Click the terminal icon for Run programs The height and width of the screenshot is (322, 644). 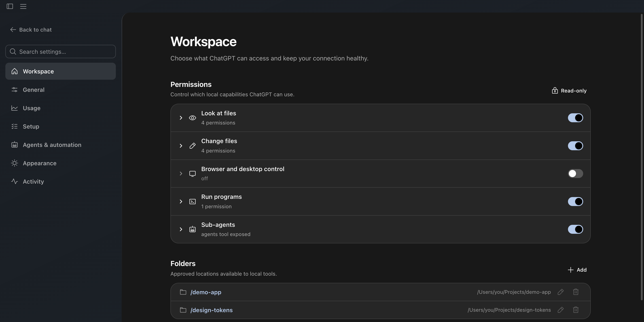point(192,202)
